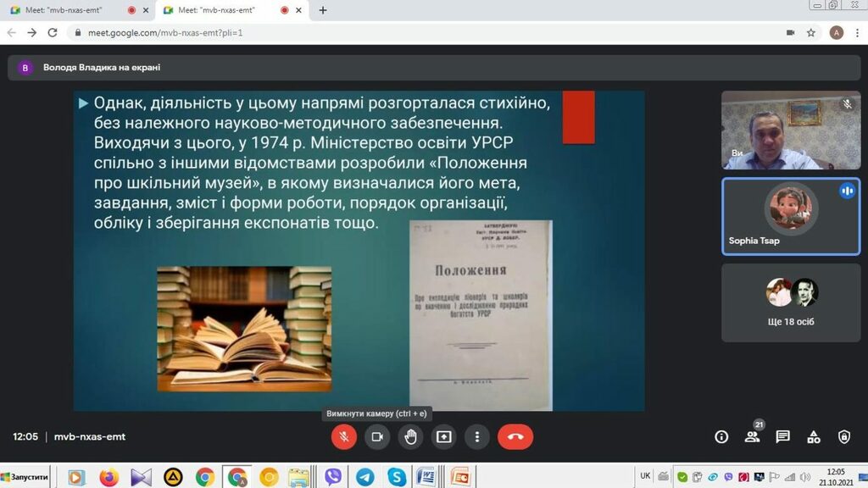This screenshot has width=868, height=488.
Task: Click the 'Ще 18 осіб' participants tile
Action: point(792,302)
